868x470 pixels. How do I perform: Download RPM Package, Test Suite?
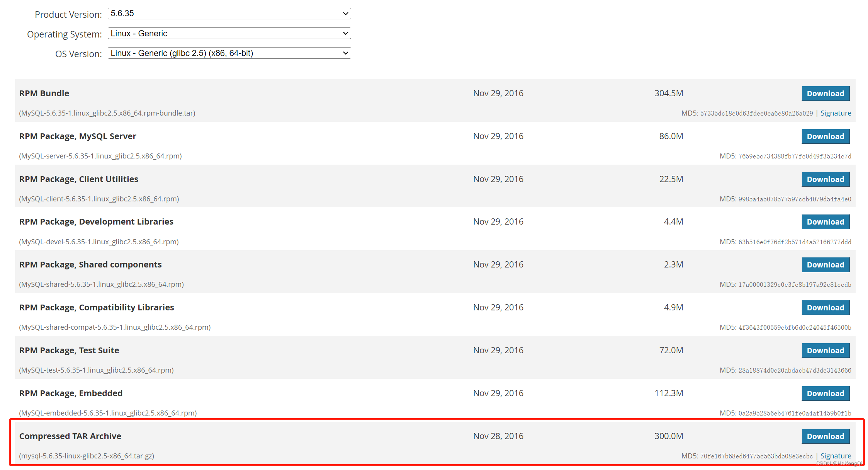point(826,351)
